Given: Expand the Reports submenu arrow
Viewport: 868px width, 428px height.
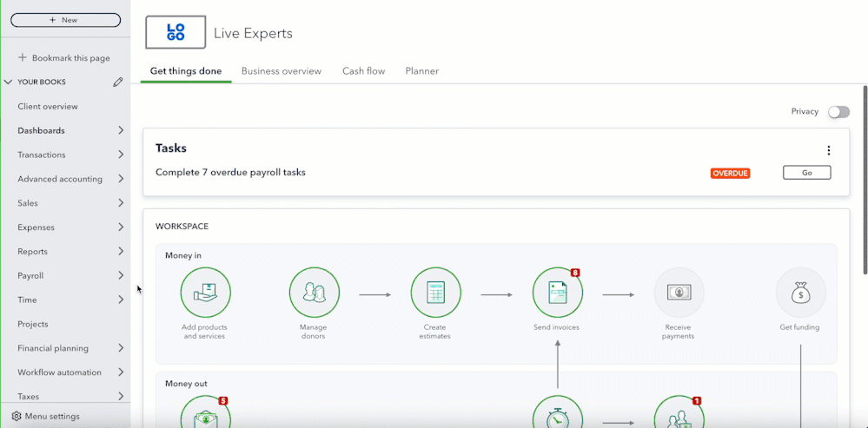Looking at the screenshot, I should [121, 251].
